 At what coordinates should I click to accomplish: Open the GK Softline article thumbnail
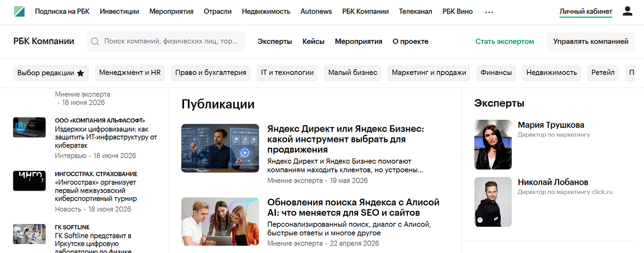point(30,234)
